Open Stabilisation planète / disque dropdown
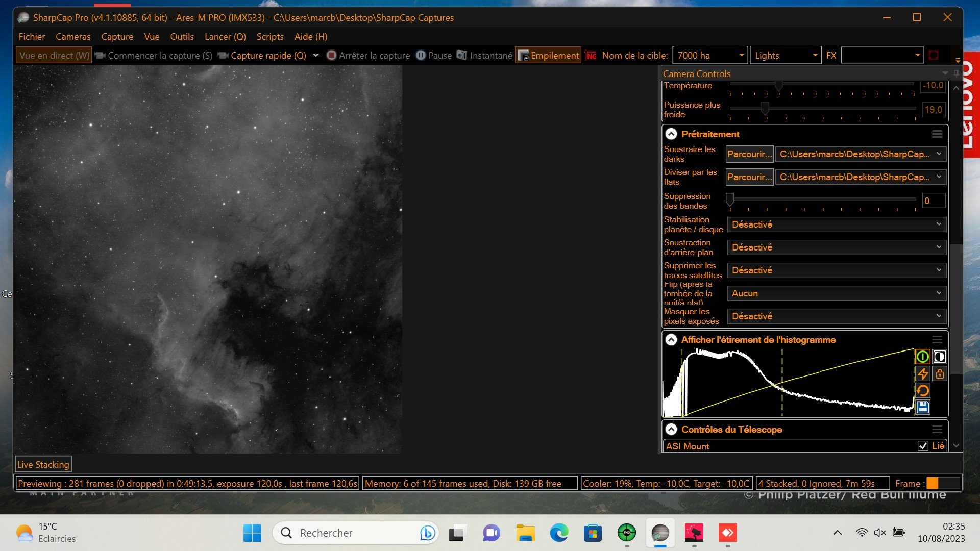980x551 pixels. pyautogui.click(x=837, y=224)
